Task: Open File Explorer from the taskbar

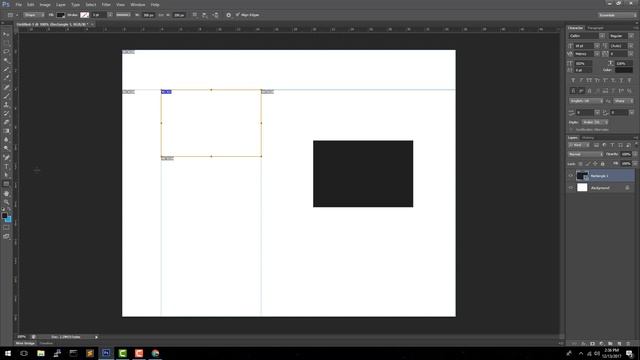Action: click(x=41, y=353)
